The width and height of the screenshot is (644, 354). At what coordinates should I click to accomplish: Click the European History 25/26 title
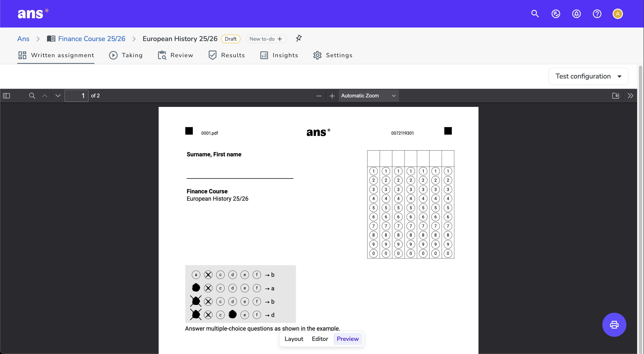pos(180,39)
